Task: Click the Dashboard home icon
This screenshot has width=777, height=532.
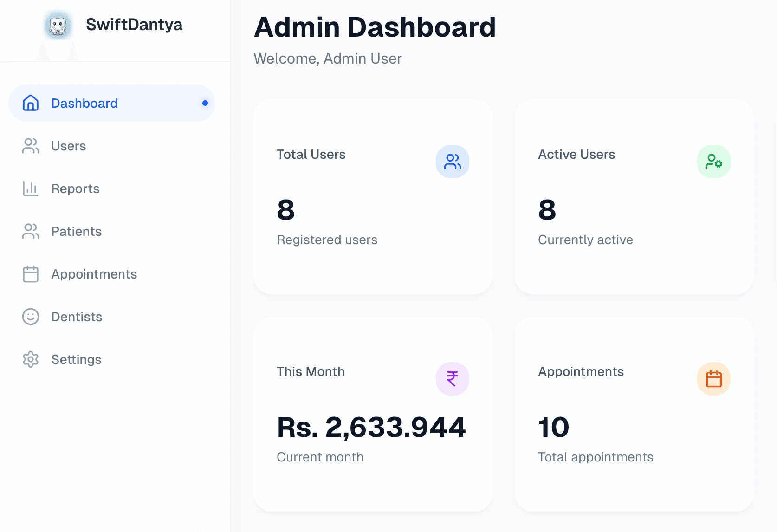Action: 30,103
